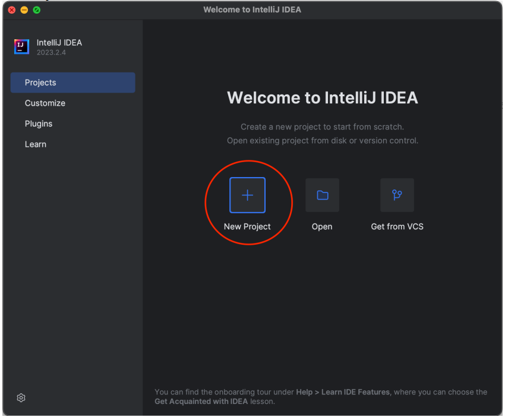Go to the Learn tab
508x420 pixels.
(36, 144)
